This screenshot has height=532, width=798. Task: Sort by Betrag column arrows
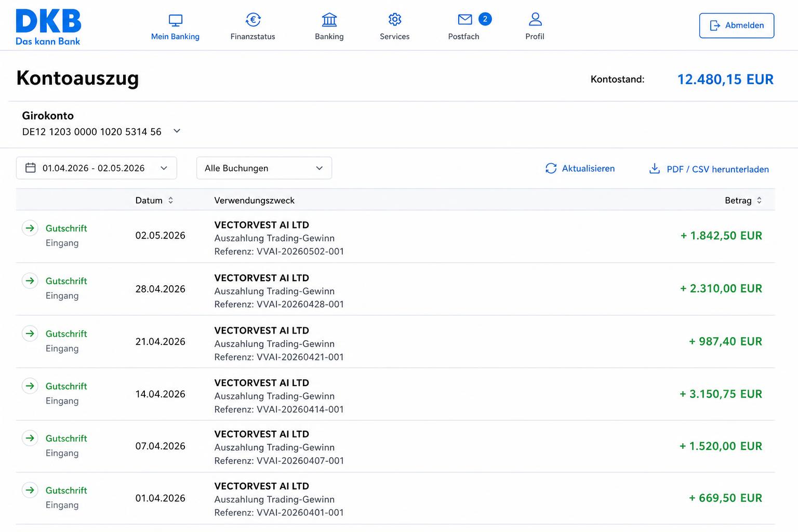click(x=759, y=201)
